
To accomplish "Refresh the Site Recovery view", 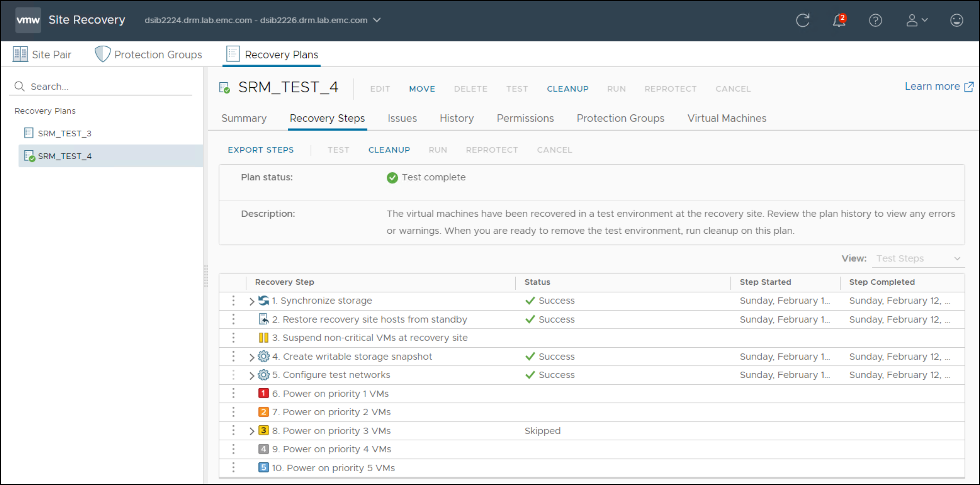I will tap(802, 20).
